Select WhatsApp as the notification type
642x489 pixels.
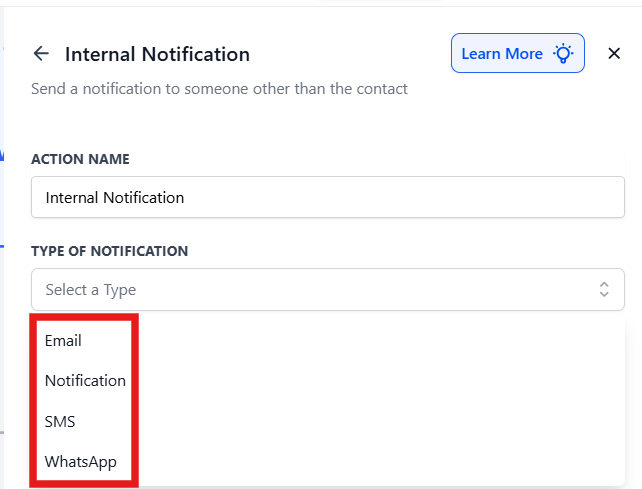click(81, 462)
